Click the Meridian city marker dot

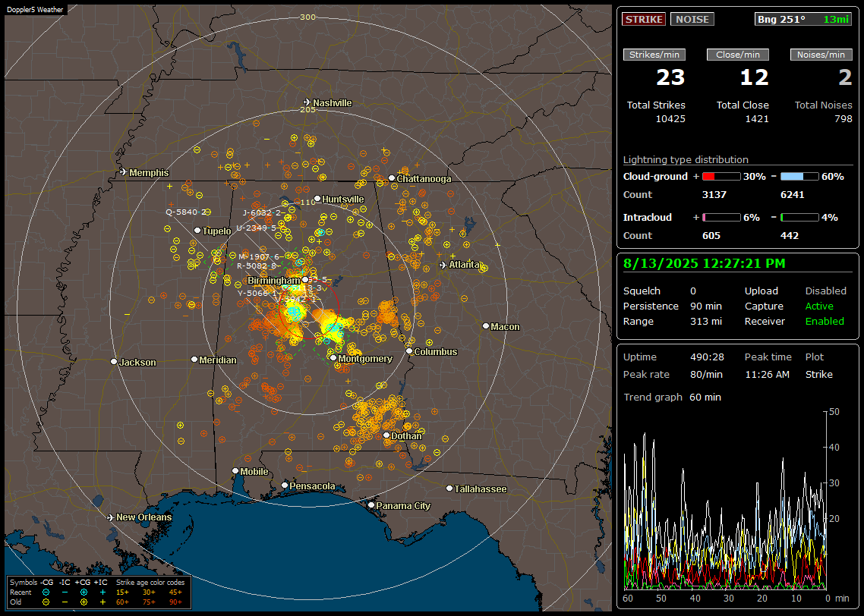click(194, 360)
